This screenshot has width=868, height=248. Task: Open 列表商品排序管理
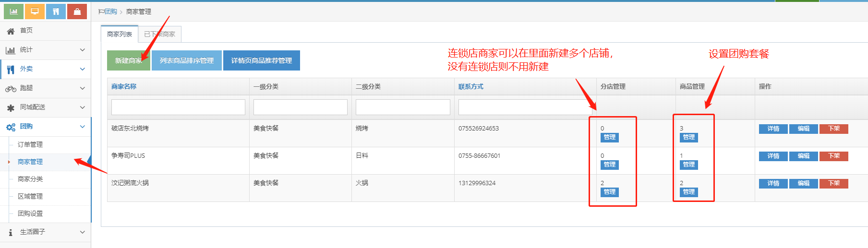pyautogui.click(x=186, y=60)
